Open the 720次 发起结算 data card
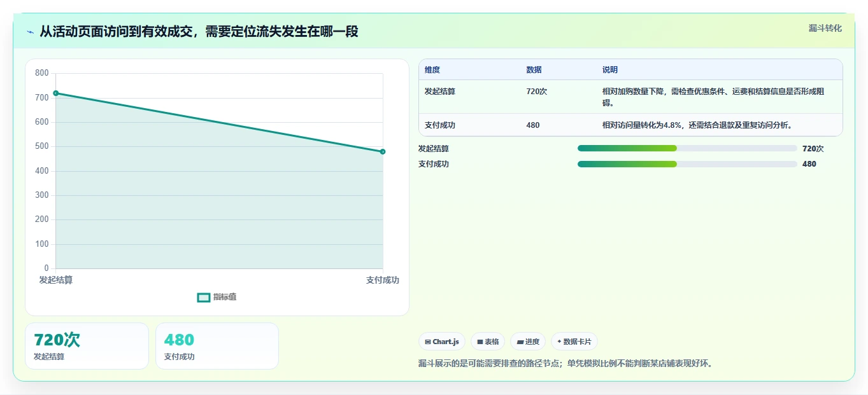 click(87, 346)
